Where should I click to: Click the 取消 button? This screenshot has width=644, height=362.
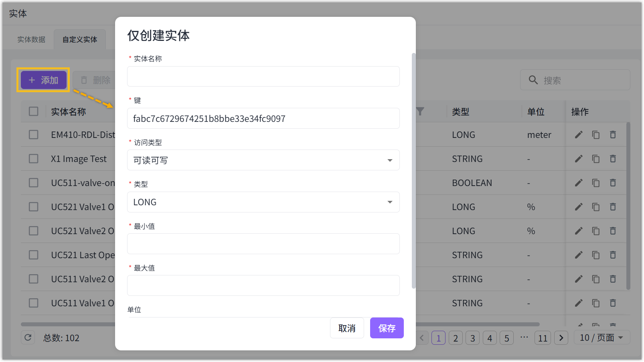point(347,328)
